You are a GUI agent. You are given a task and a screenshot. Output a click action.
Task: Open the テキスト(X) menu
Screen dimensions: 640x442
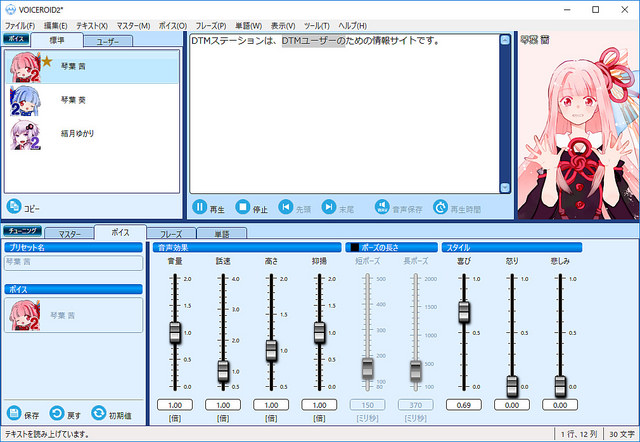(91, 26)
